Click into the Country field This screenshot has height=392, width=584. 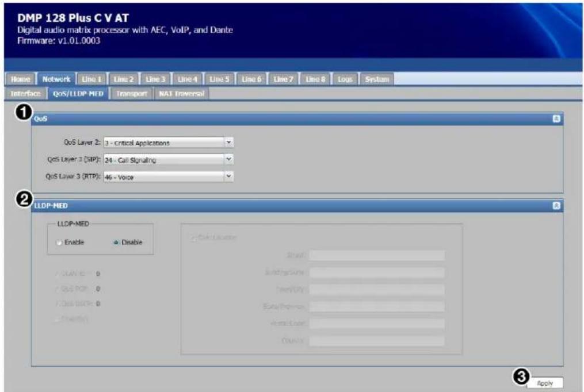[376, 341]
